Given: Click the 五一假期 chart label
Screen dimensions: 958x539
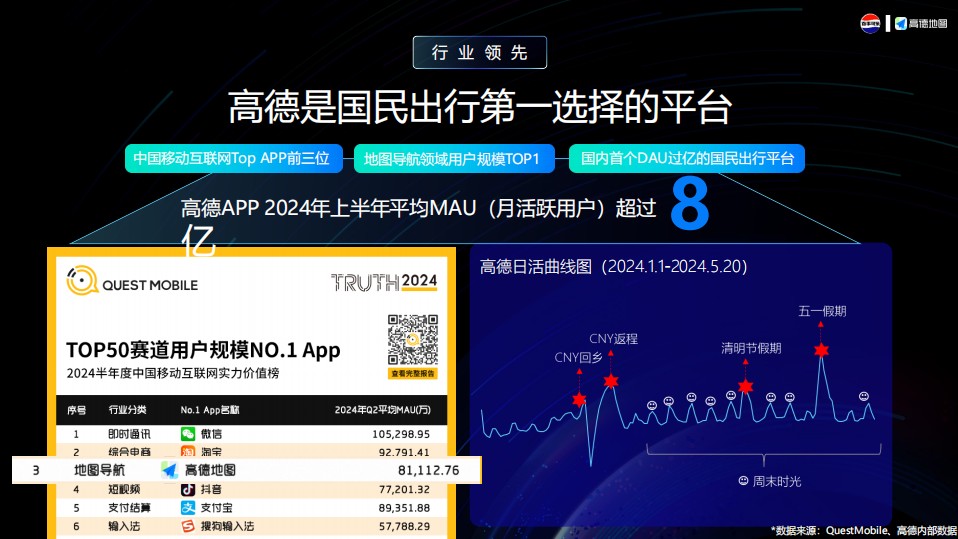Looking at the screenshot, I should pos(822,311).
